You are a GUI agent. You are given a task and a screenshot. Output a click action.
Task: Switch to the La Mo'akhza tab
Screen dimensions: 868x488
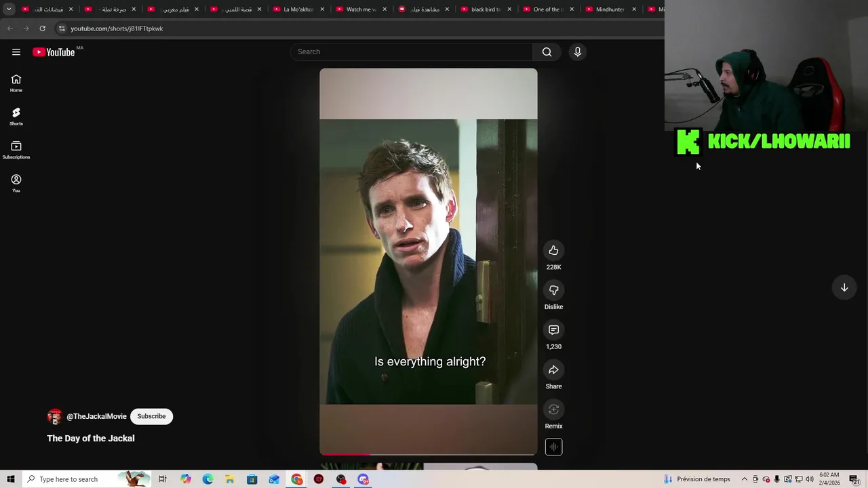(x=298, y=9)
